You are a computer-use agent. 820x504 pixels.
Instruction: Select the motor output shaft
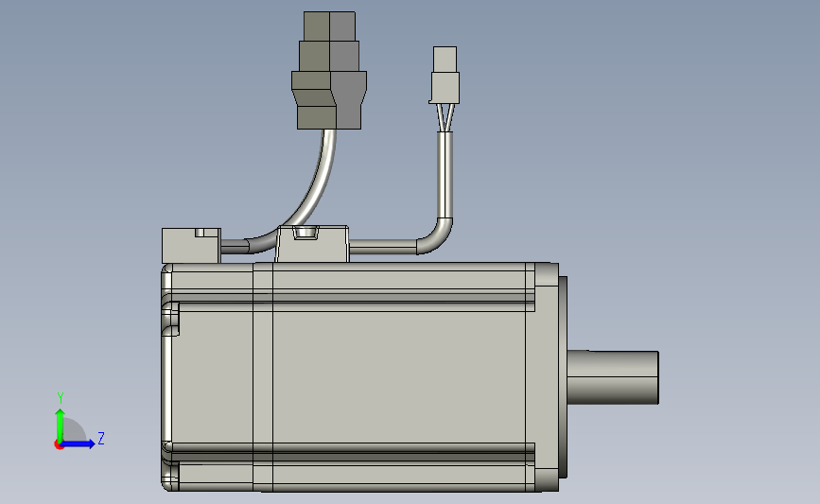point(613,377)
